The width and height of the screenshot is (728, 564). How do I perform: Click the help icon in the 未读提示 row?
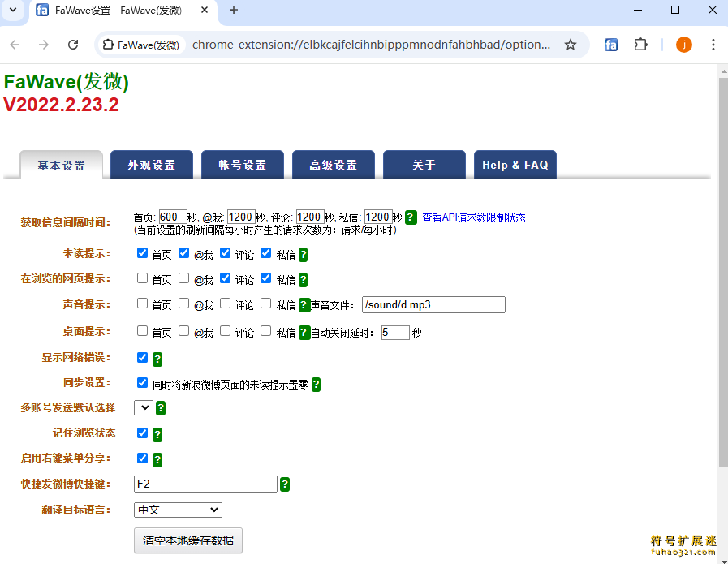tap(303, 254)
